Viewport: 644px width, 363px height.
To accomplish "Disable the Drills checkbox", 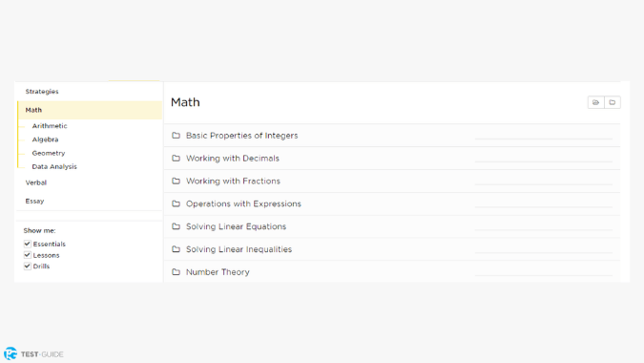I will click(x=28, y=266).
